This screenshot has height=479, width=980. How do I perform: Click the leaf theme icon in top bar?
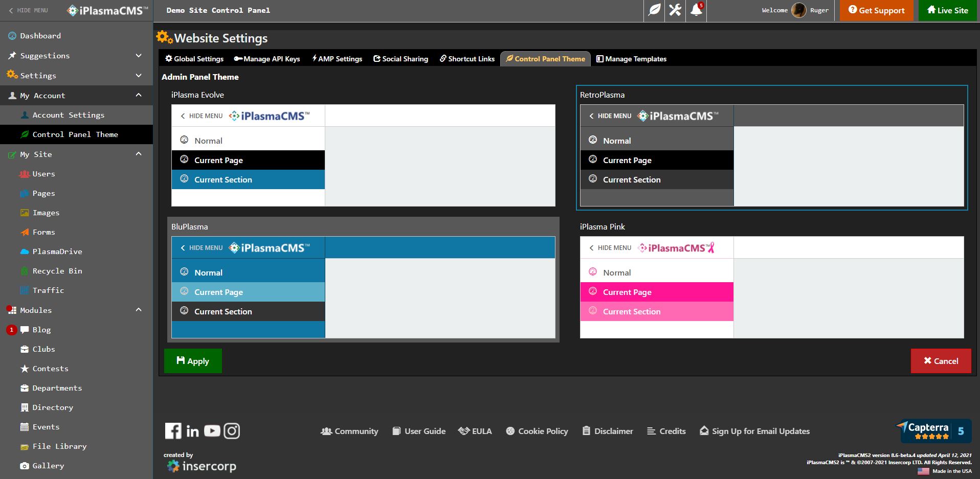coord(654,10)
